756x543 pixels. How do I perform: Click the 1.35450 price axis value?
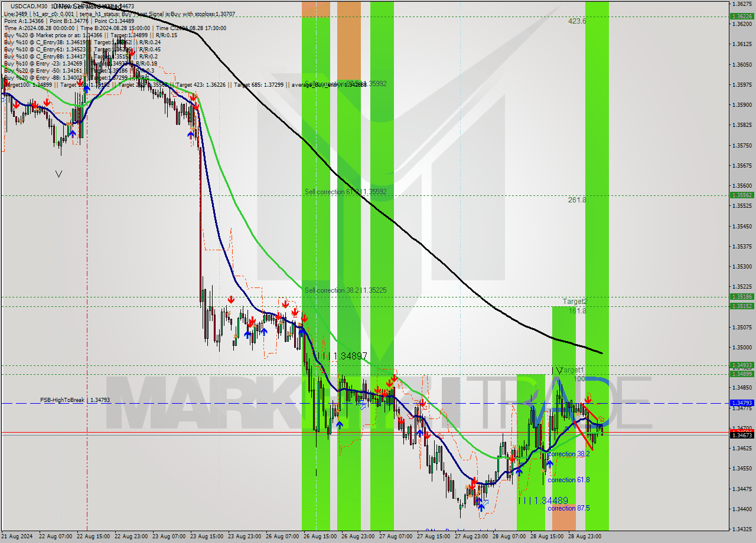pyautogui.click(x=742, y=226)
